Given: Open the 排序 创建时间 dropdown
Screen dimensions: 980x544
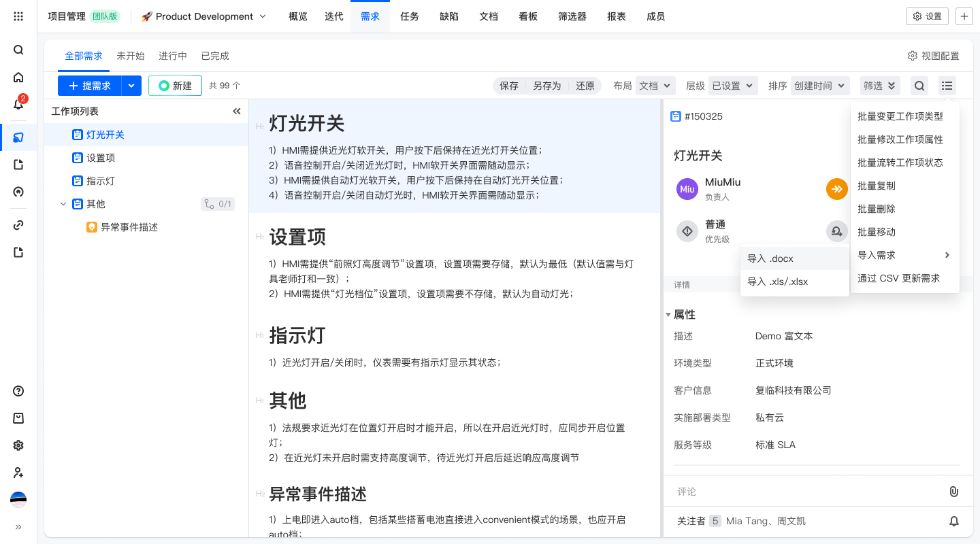Looking at the screenshot, I should coord(821,86).
